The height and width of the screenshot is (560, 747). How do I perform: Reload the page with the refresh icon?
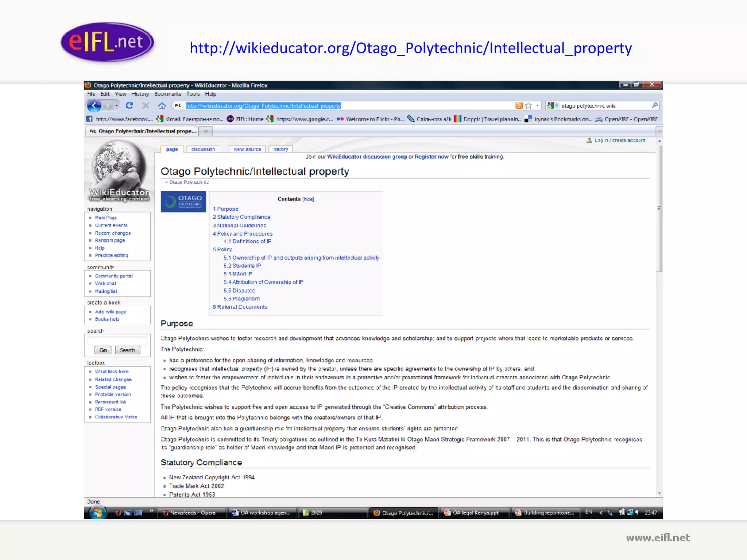click(x=129, y=105)
